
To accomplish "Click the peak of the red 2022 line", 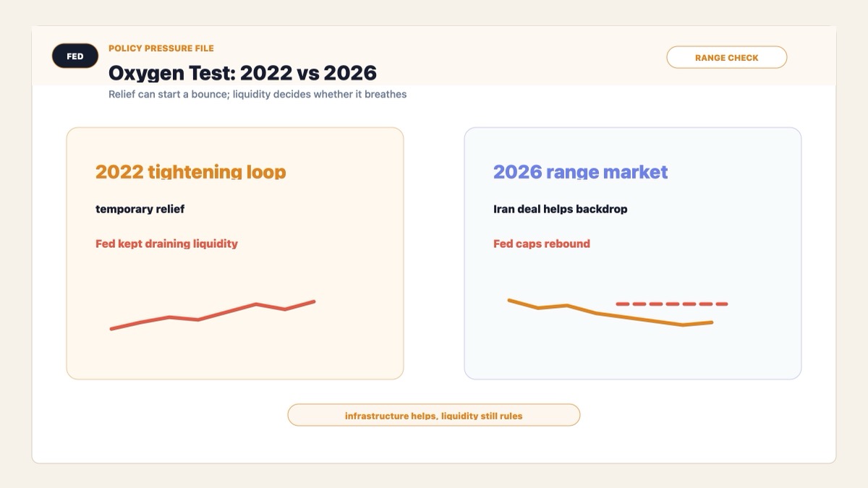I will [314, 301].
